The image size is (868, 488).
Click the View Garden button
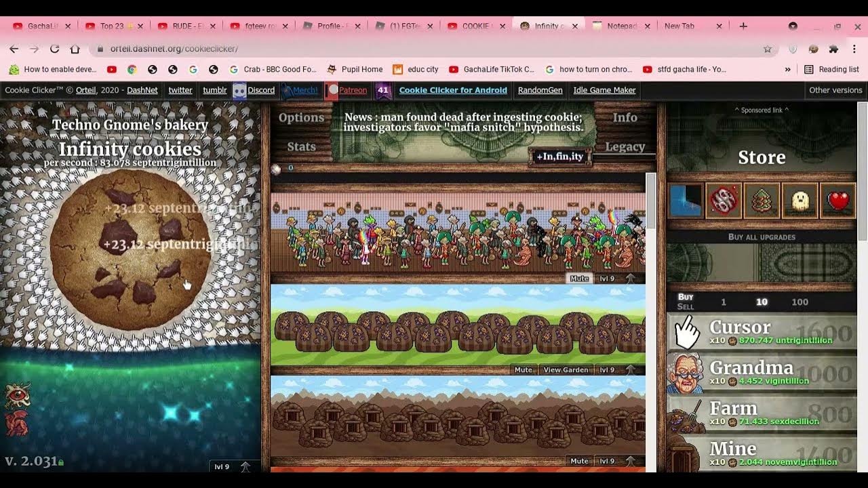point(566,370)
